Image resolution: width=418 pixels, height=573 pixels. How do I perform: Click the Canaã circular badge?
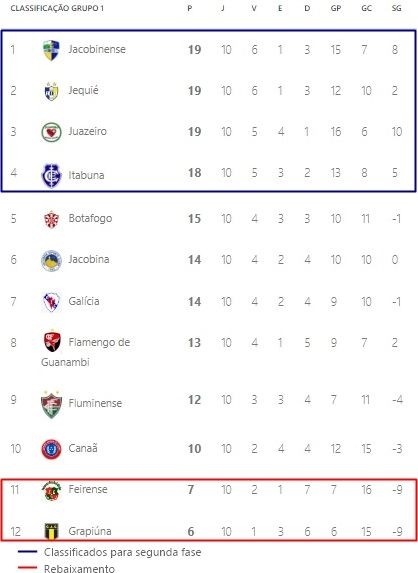coord(51,449)
